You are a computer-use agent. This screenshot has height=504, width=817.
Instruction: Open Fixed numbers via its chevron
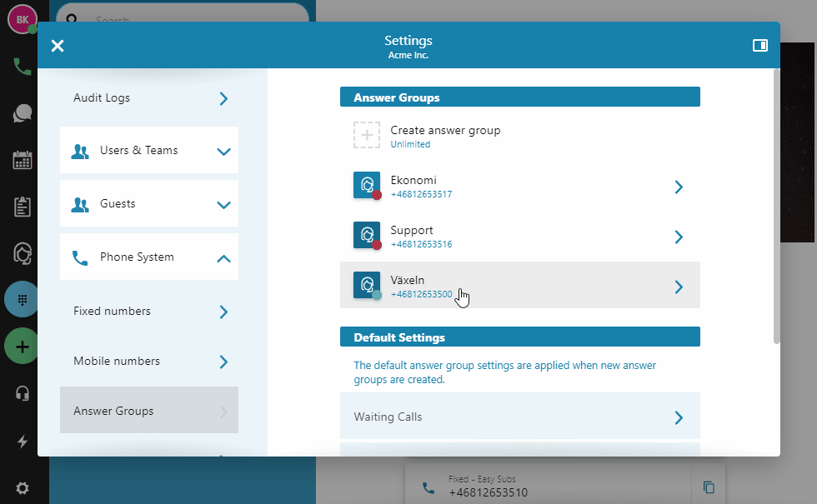[x=223, y=312]
